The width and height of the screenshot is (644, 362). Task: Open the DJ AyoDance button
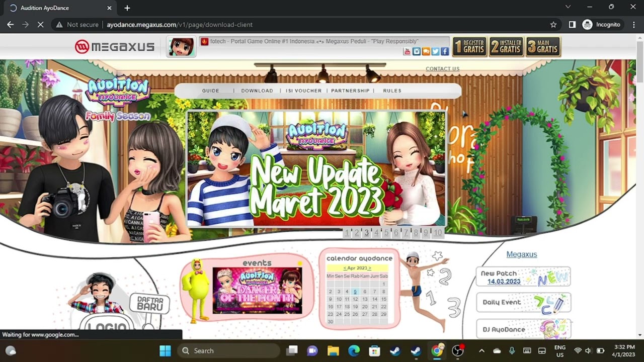[x=523, y=329]
